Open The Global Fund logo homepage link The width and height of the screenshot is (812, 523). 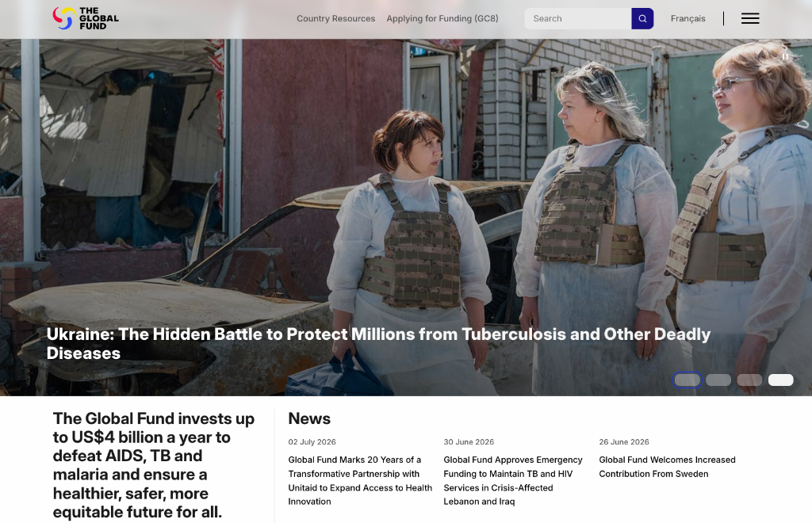pos(86,18)
